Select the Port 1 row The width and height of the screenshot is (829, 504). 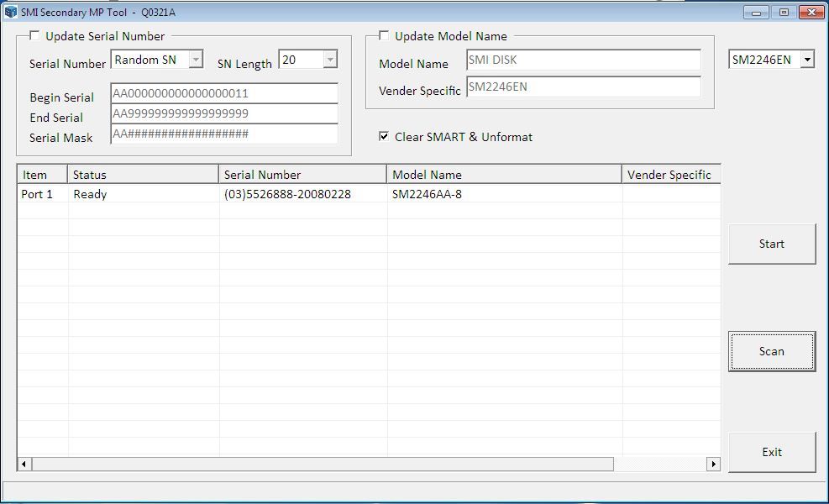point(369,194)
